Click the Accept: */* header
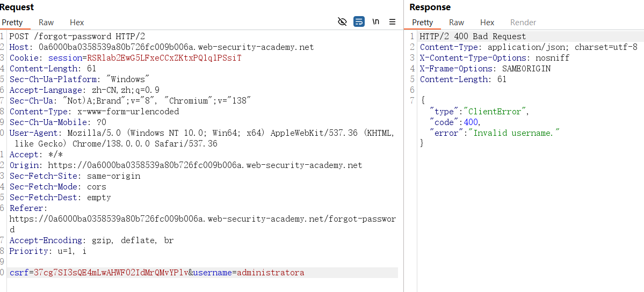Viewport: 644px width, 292px height. (35, 155)
